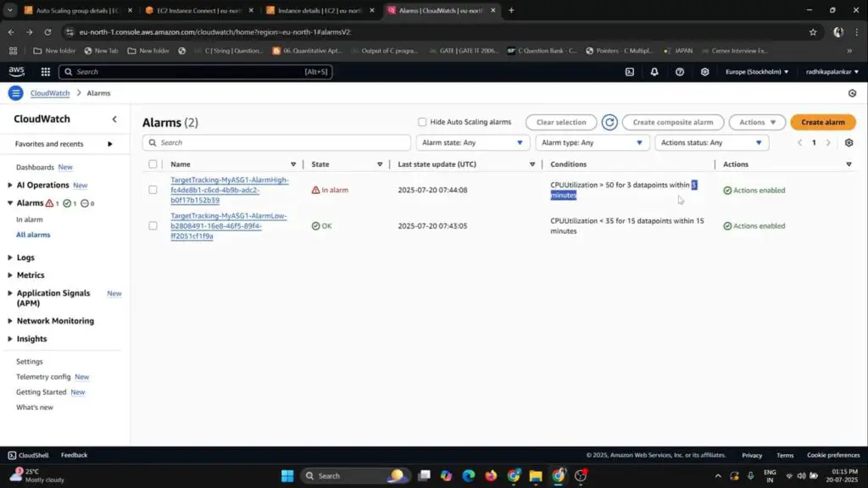
Task: Show hidden system tray icons
Action: (x=718, y=476)
